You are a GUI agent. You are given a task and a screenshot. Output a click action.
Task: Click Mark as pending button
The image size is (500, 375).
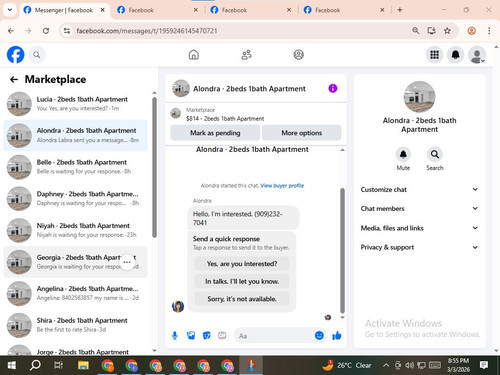click(x=215, y=133)
